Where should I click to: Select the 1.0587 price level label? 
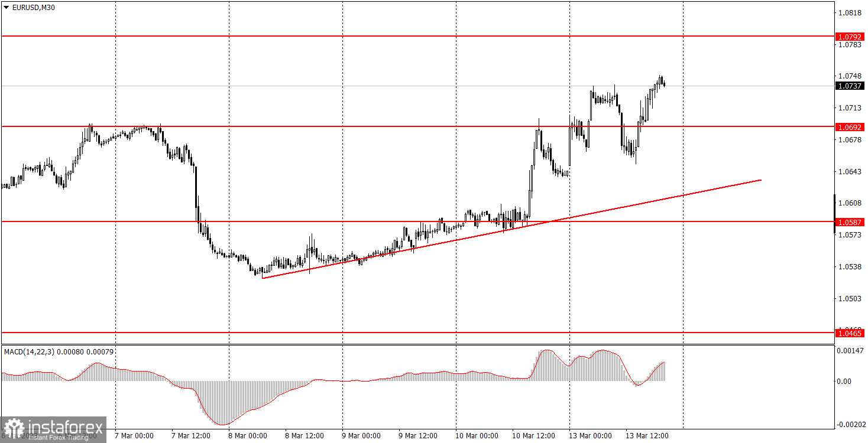[x=851, y=222]
